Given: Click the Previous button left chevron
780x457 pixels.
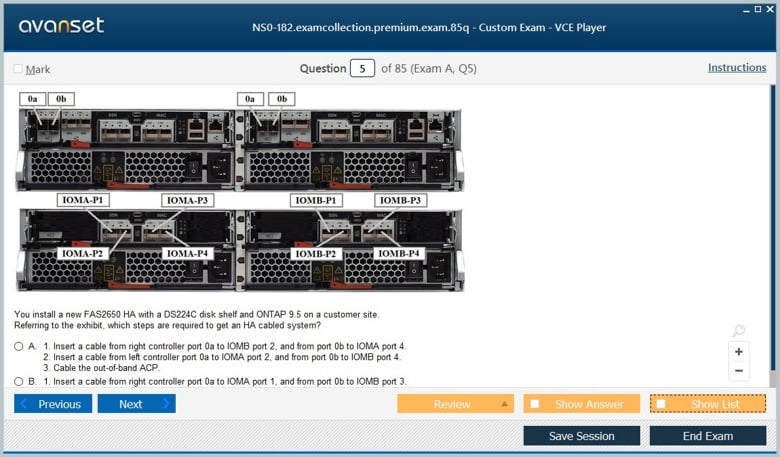Looking at the screenshot, I should pos(23,403).
